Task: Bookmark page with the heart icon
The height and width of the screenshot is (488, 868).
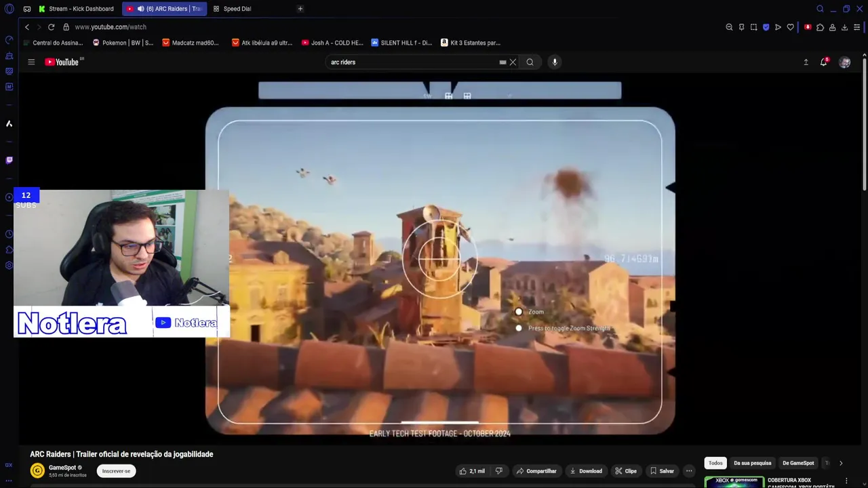Action: click(790, 27)
